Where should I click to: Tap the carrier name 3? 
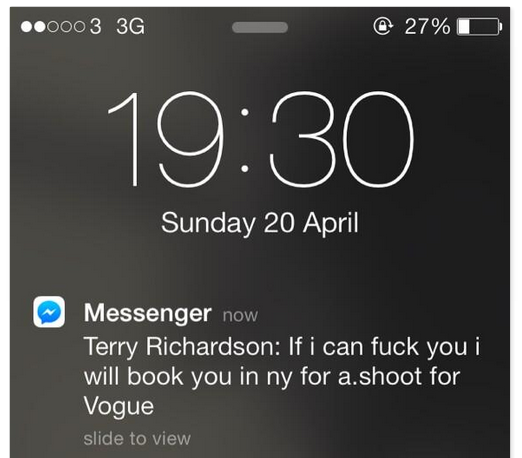point(95,26)
